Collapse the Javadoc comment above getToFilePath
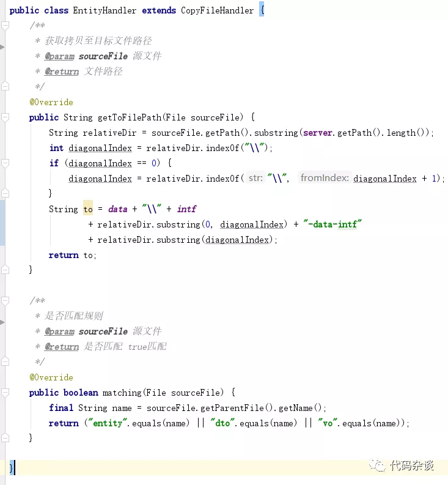Viewport: 448px width, 485px height. pos(5,25)
